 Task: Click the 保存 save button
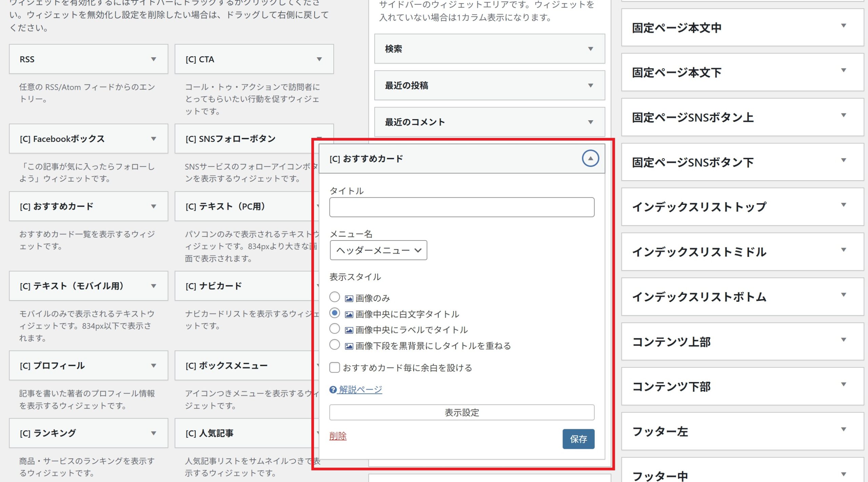click(x=578, y=439)
